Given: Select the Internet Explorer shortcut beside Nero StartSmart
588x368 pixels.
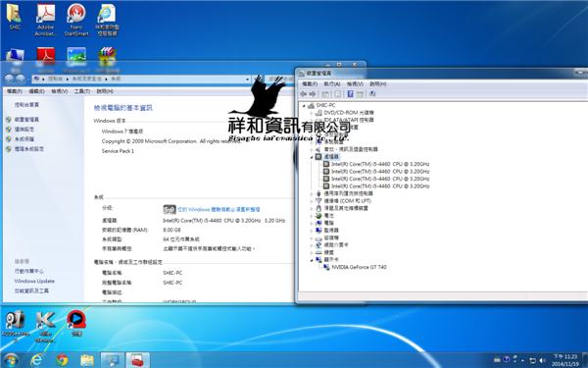Looking at the screenshot, I should point(107,20).
